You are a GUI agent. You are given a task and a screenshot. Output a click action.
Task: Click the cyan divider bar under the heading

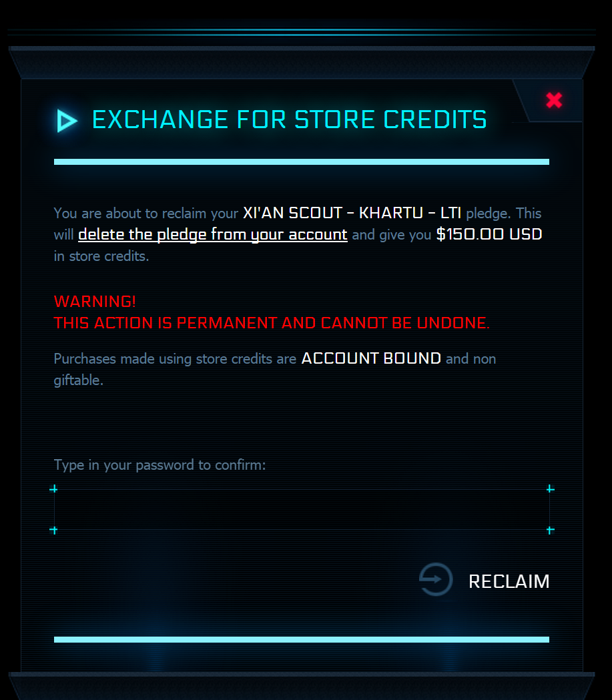[x=301, y=161]
